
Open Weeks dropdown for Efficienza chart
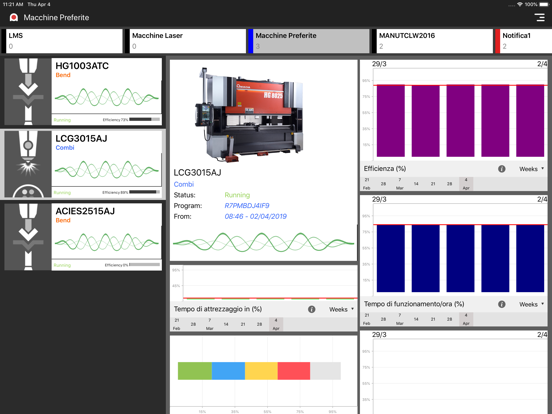pyautogui.click(x=531, y=169)
